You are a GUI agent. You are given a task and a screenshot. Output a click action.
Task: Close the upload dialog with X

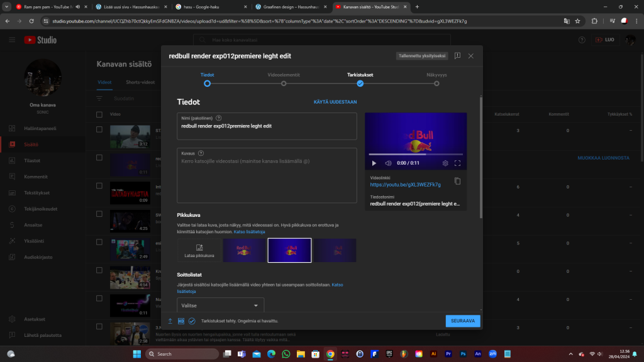tap(470, 56)
